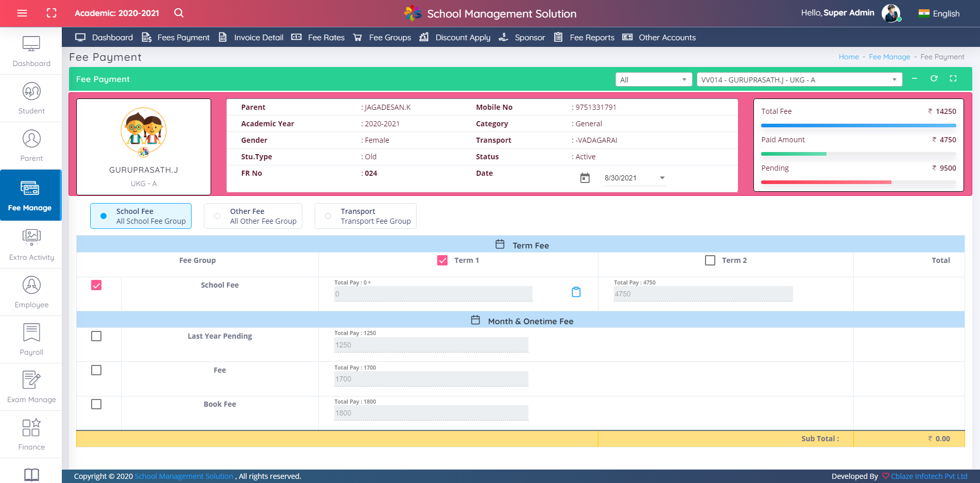980x483 pixels.
Task: Expand the All filter dropdown
Action: coord(654,79)
